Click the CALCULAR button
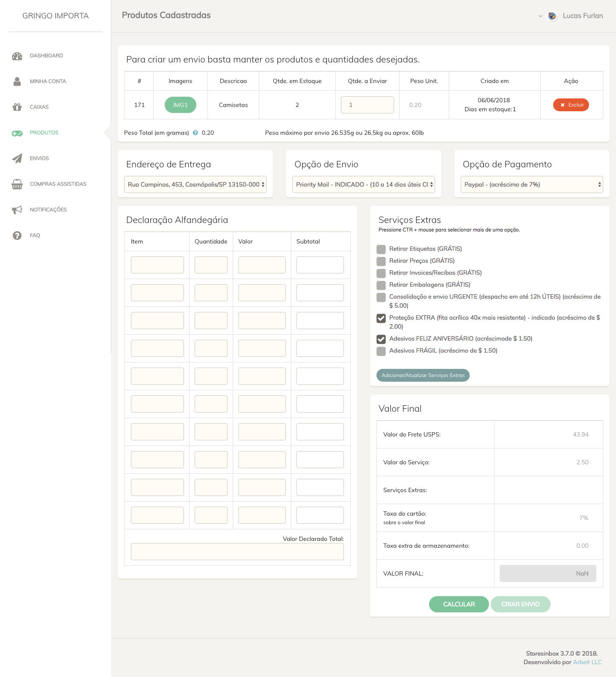 pyautogui.click(x=459, y=604)
